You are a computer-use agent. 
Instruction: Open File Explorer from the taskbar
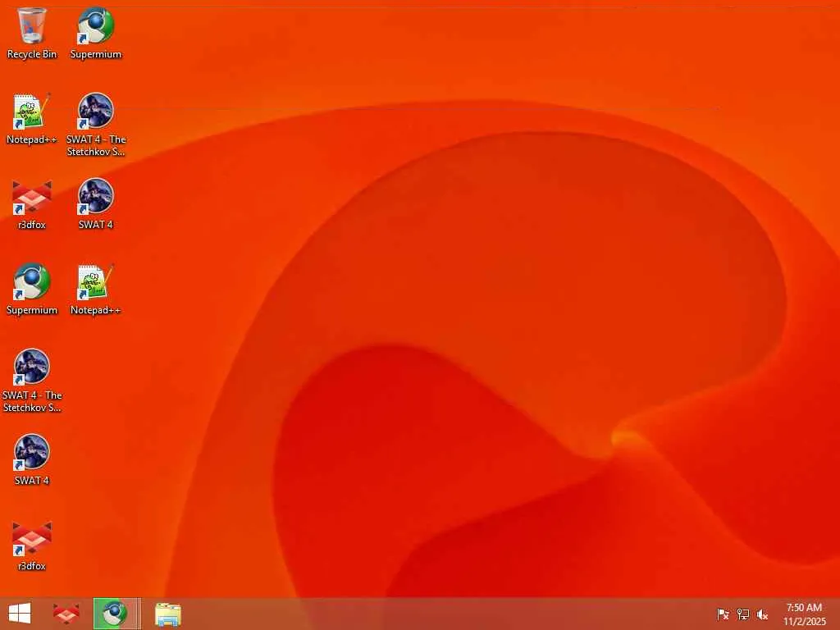[x=167, y=614]
